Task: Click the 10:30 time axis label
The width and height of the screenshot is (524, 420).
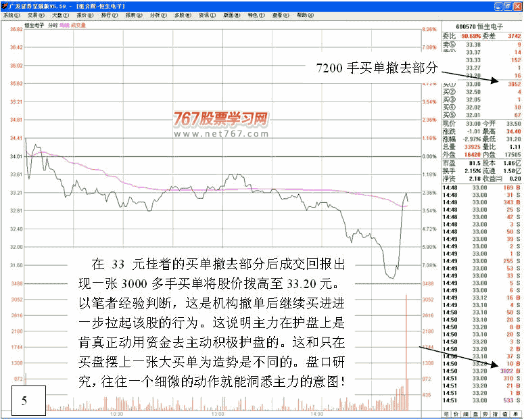Action: (x=116, y=415)
